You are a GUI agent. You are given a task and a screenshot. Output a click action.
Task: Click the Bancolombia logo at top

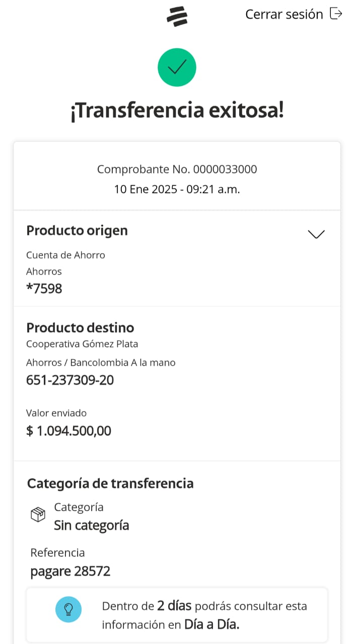tap(177, 16)
